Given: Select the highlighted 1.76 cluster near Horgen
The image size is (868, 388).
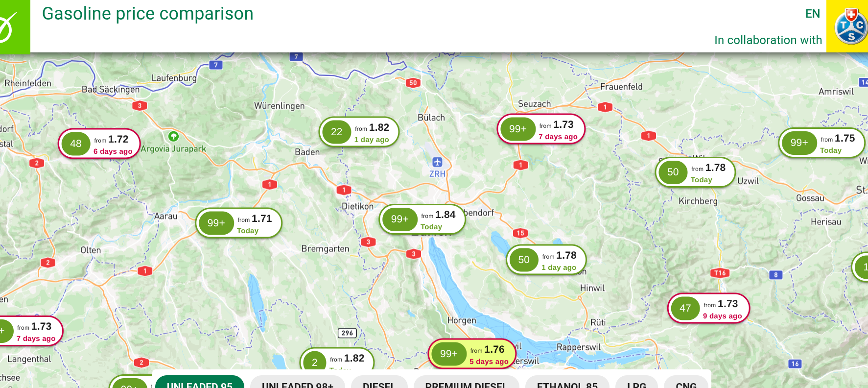Looking at the screenshot, I should pos(472,354).
